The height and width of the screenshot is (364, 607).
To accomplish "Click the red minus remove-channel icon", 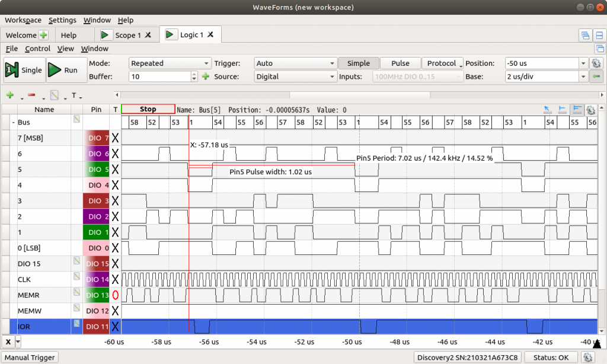I will pyautogui.click(x=31, y=95).
